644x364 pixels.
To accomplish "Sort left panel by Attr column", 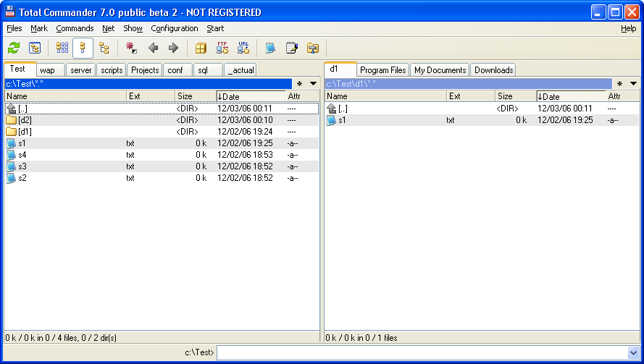I will pyautogui.click(x=303, y=96).
